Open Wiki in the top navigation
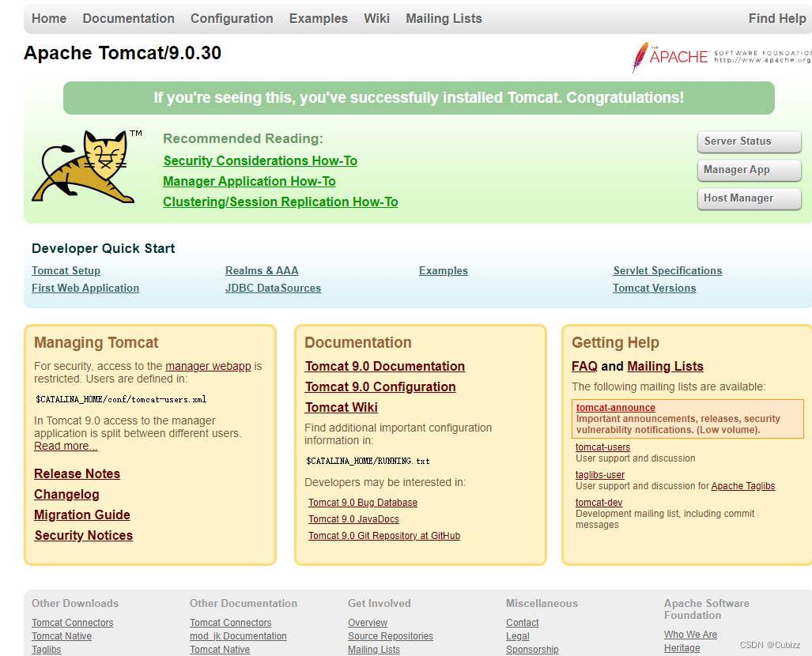The image size is (812, 656). pos(376,19)
